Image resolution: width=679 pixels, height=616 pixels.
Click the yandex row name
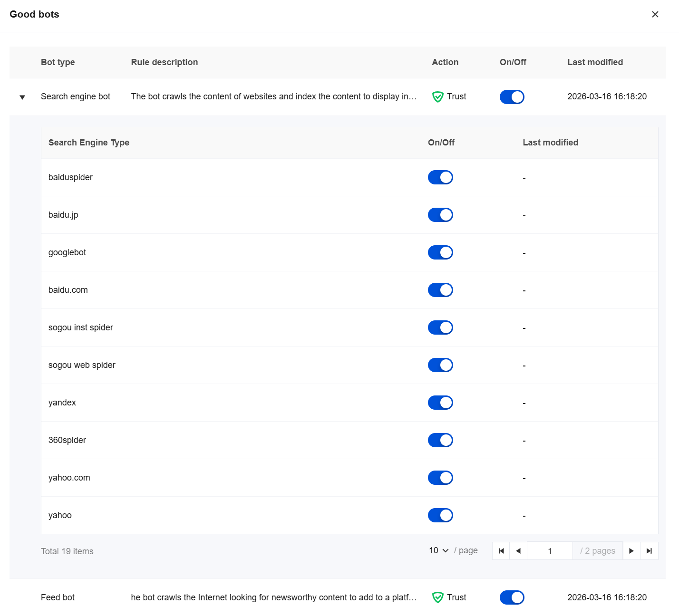[62, 403]
